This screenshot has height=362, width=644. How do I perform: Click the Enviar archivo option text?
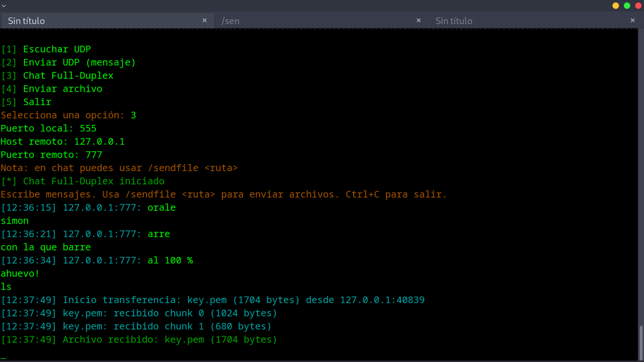click(63, 88)
